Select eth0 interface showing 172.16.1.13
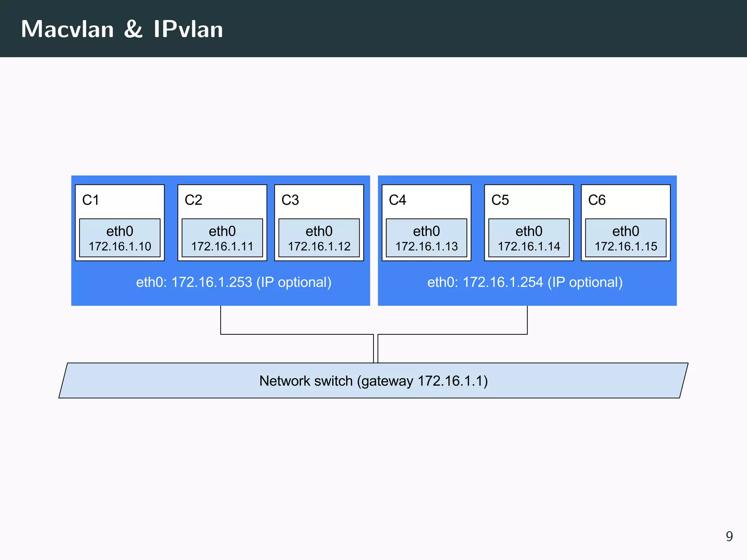Viewport: 747px width, 560px height. click(426, 238)
